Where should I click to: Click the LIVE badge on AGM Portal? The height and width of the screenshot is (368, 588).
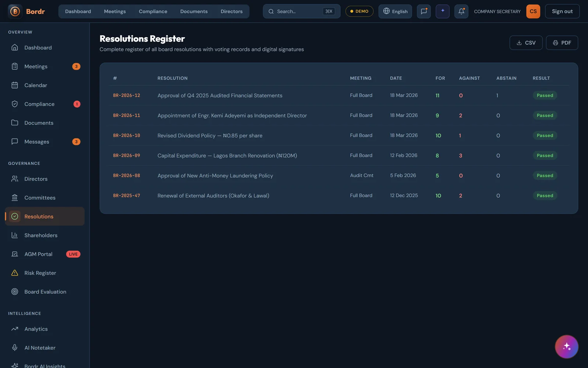point(73,254)
